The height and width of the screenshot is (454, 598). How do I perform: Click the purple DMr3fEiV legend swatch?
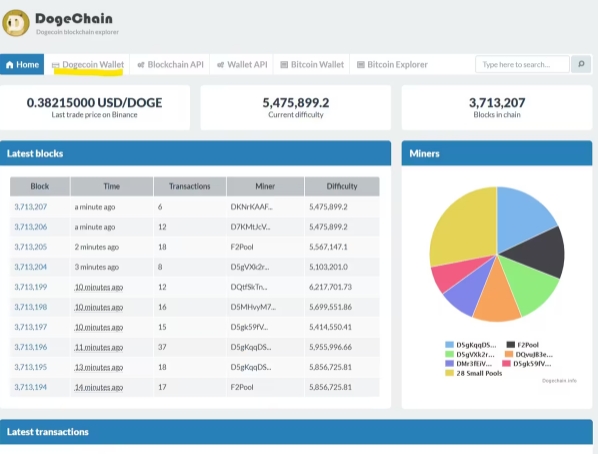pos(450,364)
